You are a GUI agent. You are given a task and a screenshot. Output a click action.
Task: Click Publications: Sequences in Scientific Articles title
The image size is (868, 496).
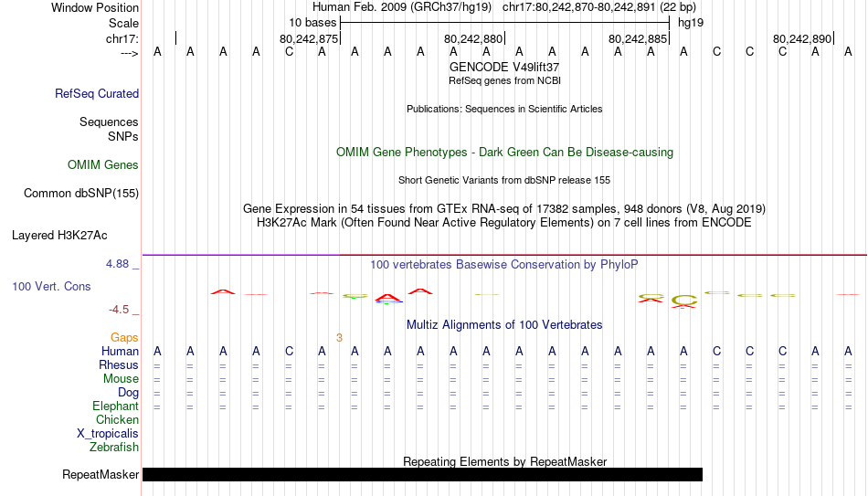504,109
